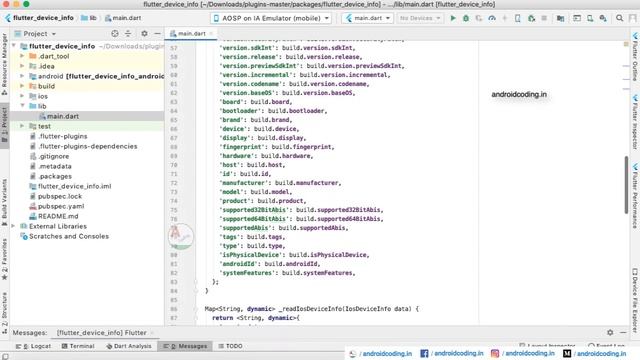Hide the Messages panel minus icon
This screenshot has height=360, width=640.
click(x=623, y=333)
